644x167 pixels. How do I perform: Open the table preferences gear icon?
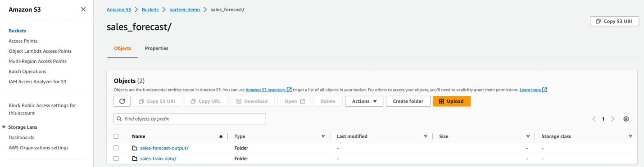coord(626,119)
